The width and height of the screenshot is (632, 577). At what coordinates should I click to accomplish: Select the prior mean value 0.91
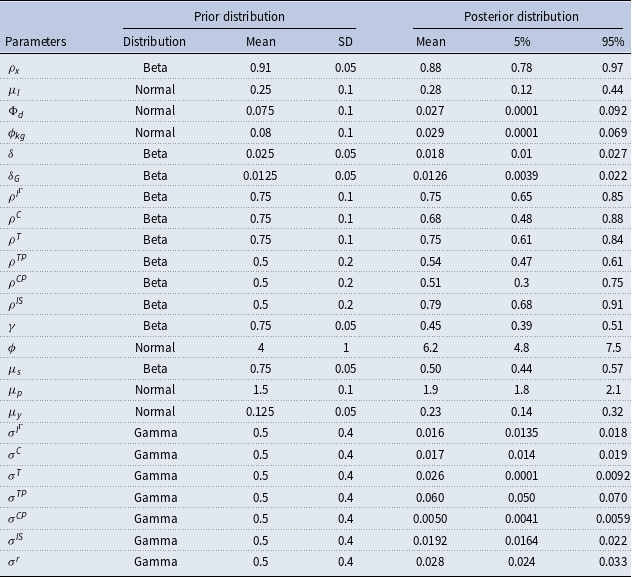tap(261, 67)
